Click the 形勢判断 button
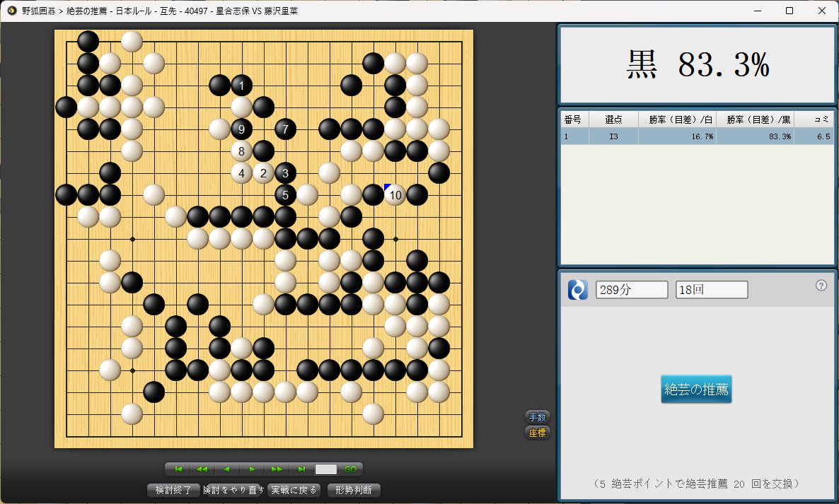This screenshot has width=839, height=504. tap(354, 490)
